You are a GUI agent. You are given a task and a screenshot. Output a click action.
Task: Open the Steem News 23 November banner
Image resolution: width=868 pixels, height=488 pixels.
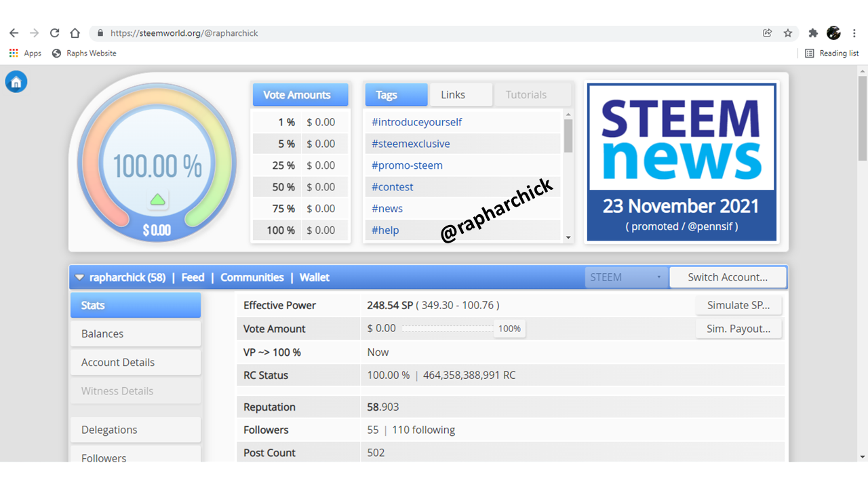point(682,162)
